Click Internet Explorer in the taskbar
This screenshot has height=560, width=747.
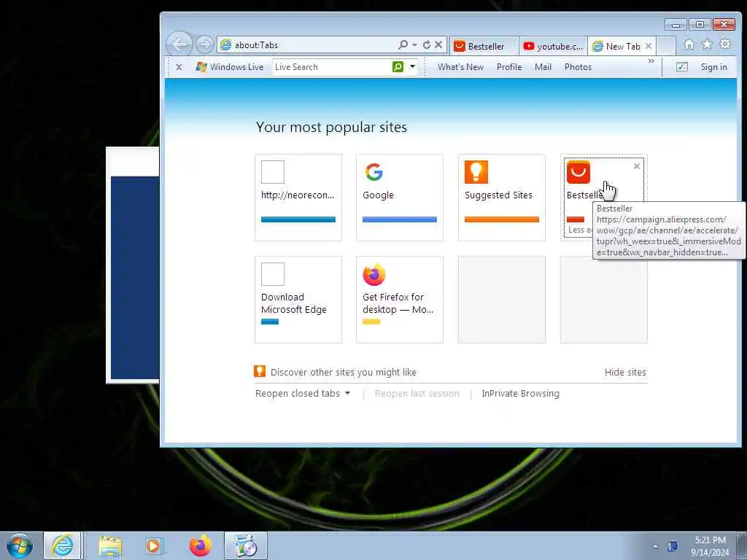[63, 545]
